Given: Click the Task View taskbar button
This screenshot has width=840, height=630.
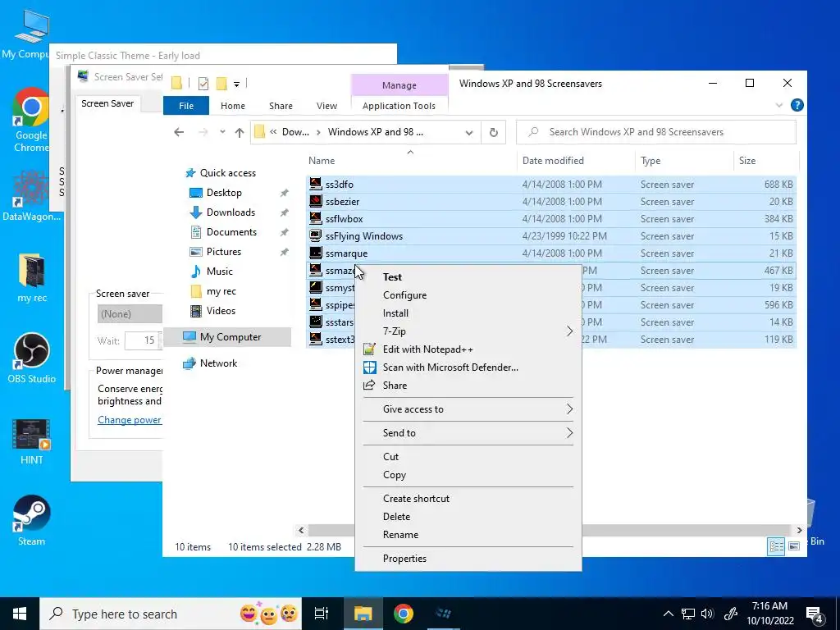Looking at the screenshot, I should [322, 614].
